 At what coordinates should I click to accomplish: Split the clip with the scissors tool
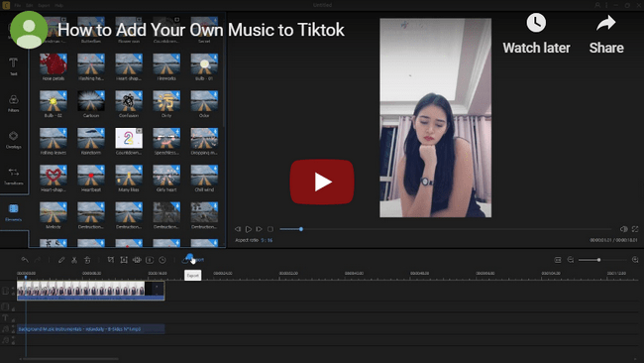(74, 260)
